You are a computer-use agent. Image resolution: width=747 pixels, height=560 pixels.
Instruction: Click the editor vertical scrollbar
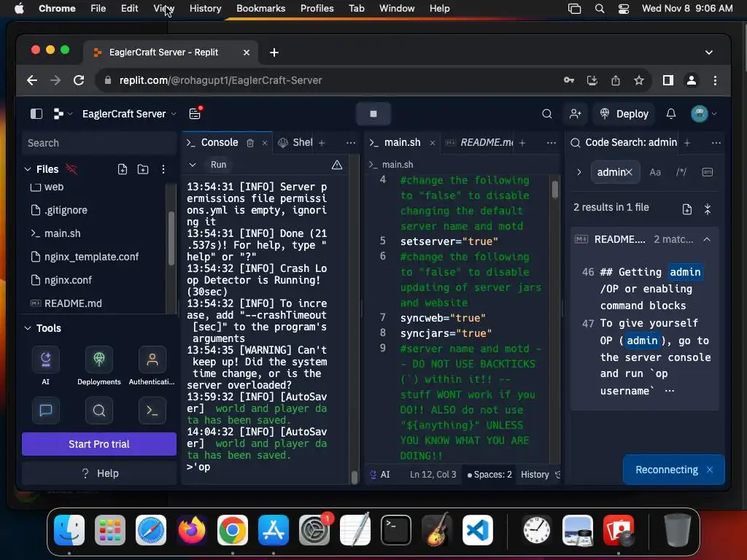tap(555, 190)
